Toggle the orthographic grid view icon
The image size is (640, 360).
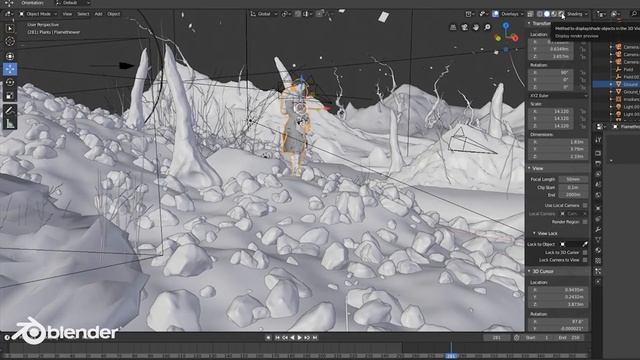coord(453,27)
